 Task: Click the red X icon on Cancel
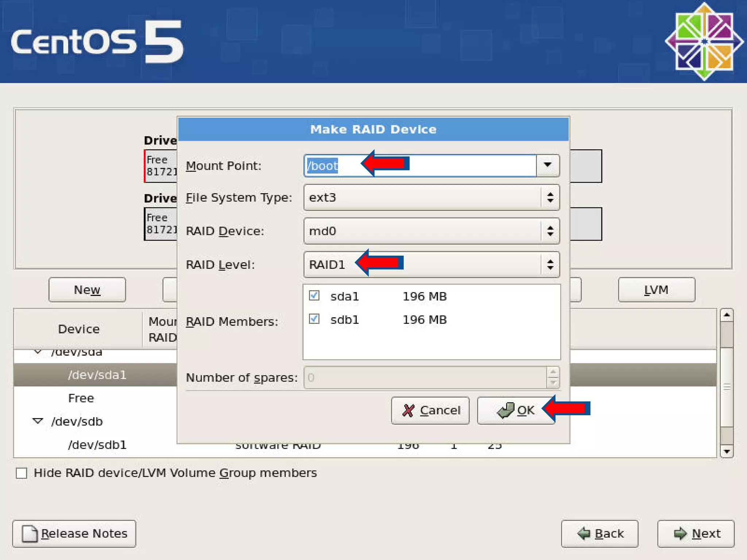[408, 411]
